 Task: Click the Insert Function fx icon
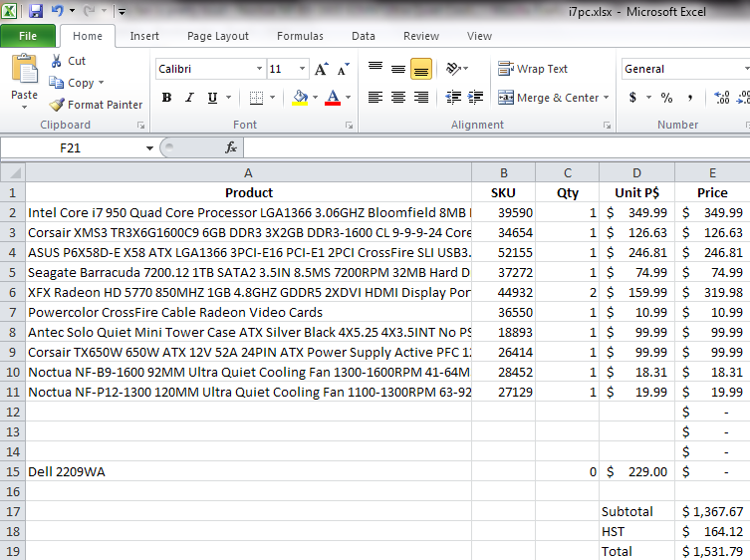[231, 147]
